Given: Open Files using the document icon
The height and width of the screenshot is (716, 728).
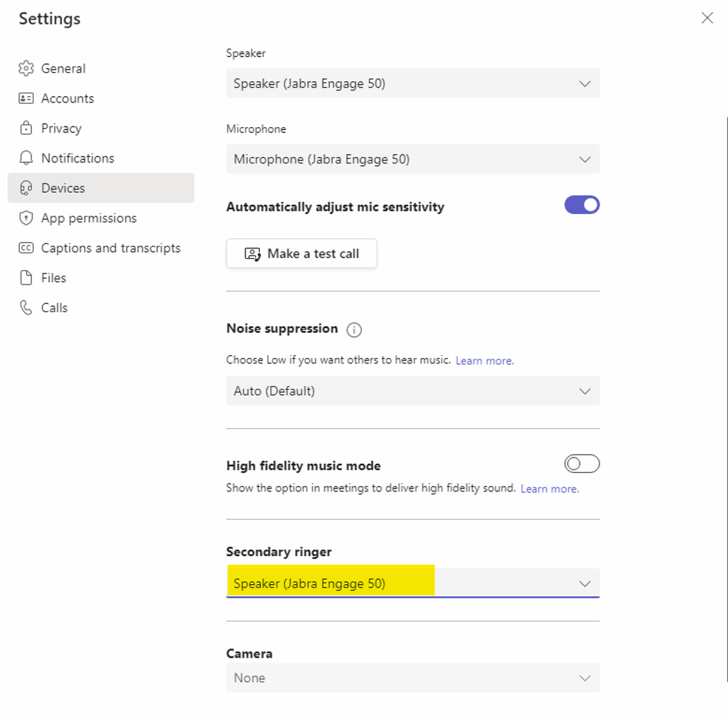Looking at the screenshot, I should coord(26,278).
